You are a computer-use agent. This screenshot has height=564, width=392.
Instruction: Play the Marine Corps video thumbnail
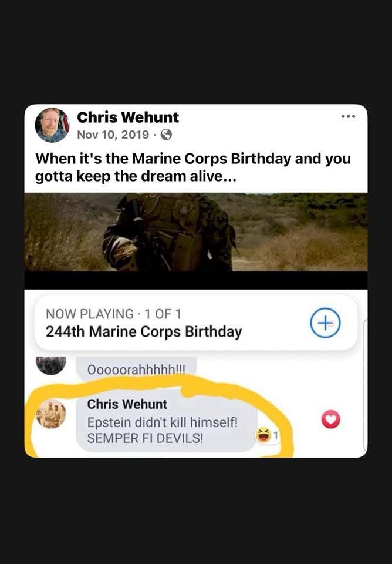[196, 232]
